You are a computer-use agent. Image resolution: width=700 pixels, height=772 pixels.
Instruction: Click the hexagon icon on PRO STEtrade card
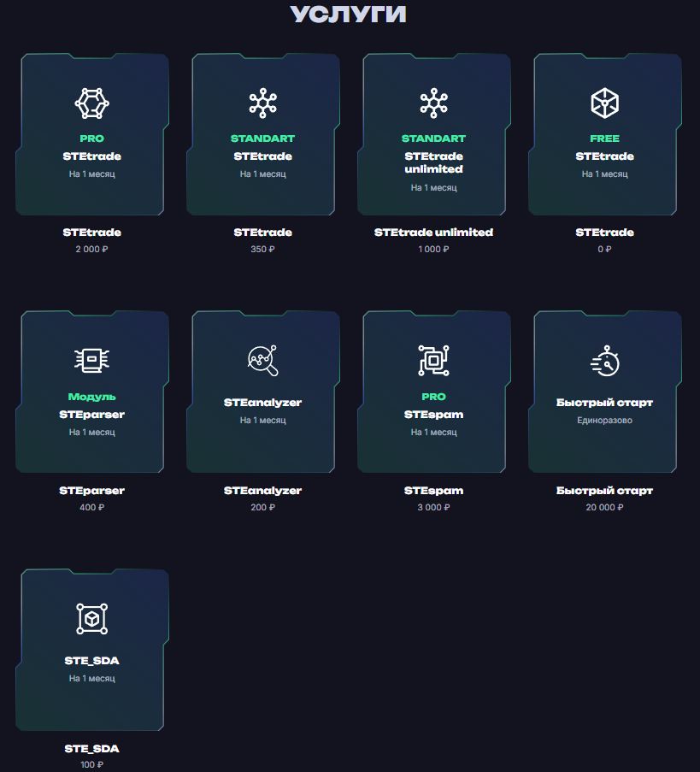(x=92, y=103)
